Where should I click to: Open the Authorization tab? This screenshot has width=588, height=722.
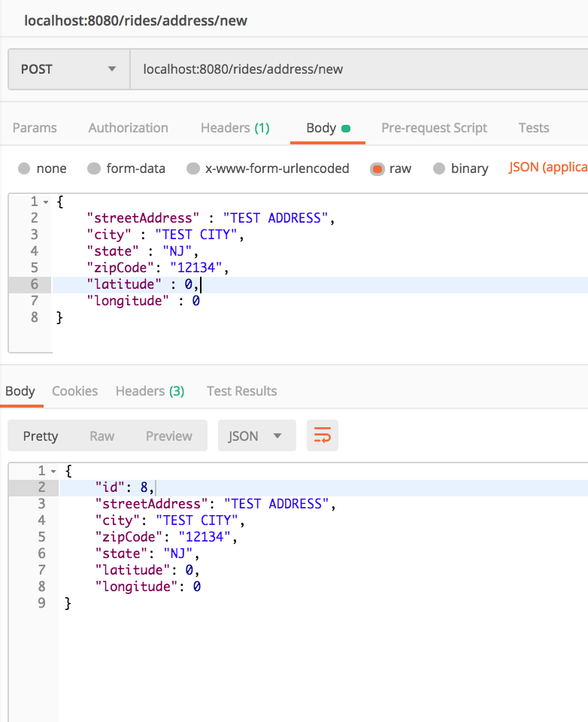tap(128, 128)
